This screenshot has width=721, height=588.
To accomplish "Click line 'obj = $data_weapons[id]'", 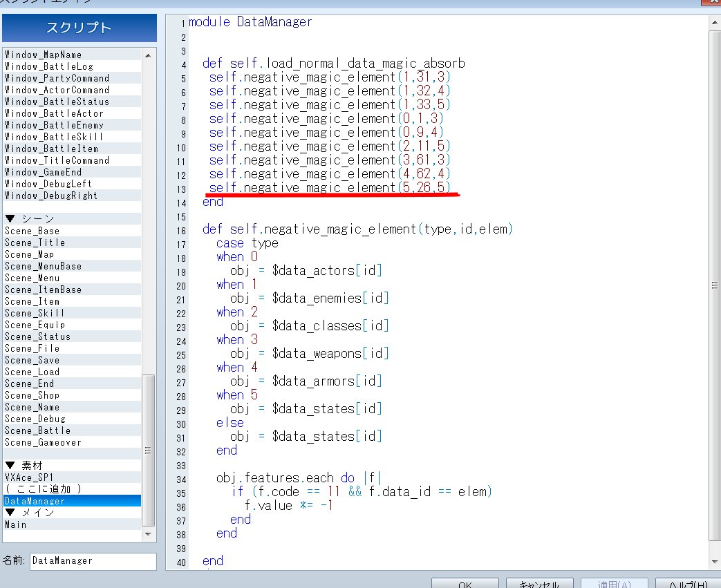I will click(310, 353).
